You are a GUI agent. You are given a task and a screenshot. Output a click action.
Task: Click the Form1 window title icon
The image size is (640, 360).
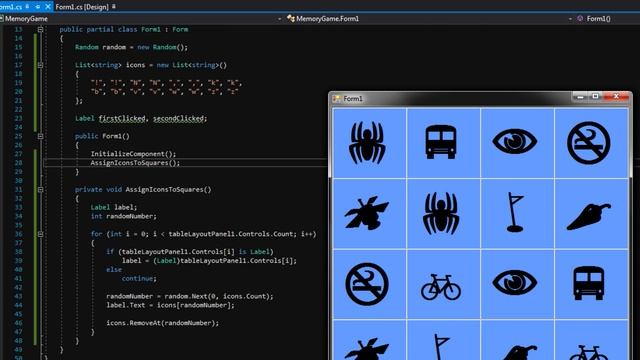tap(336, 99)
